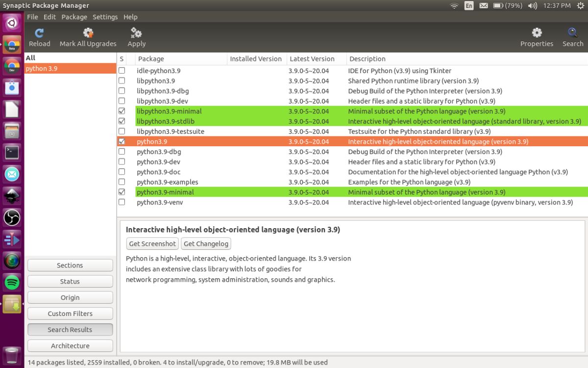
Task: Launch Inkscape from the dock
Action: [x=12, y=196]
